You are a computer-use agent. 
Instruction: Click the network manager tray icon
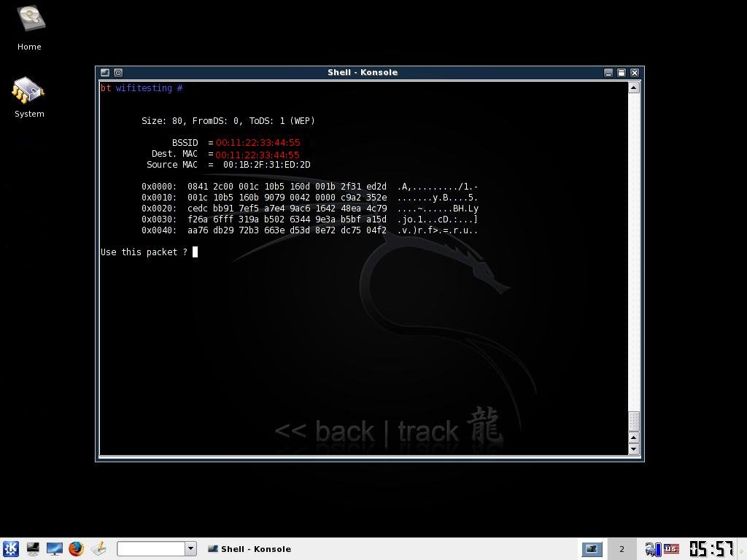click(652, 548)
